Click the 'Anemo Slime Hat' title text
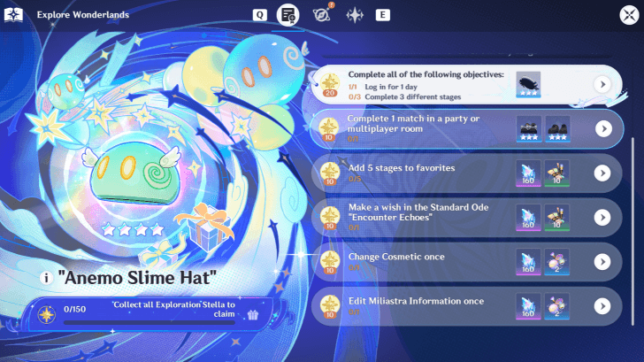The height and width of the screenshot is (362, 644). [x=137, y=278]
